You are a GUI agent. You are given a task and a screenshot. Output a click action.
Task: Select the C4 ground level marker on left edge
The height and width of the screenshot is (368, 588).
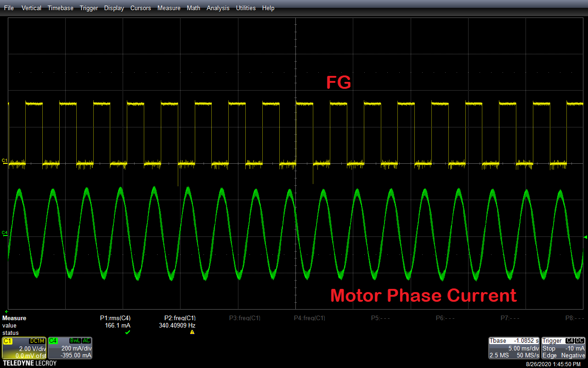click(x=5, y=233)
